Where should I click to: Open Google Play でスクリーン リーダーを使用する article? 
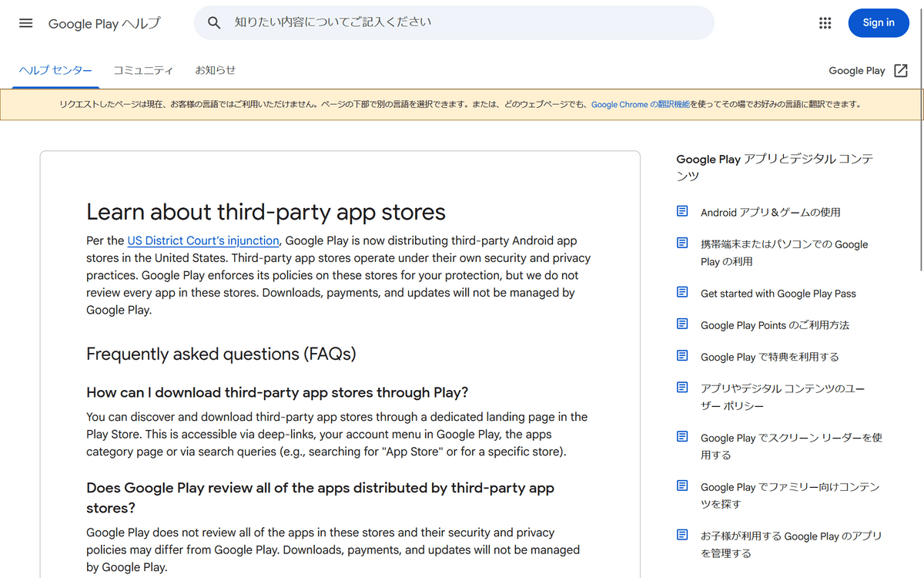point(792,446)
